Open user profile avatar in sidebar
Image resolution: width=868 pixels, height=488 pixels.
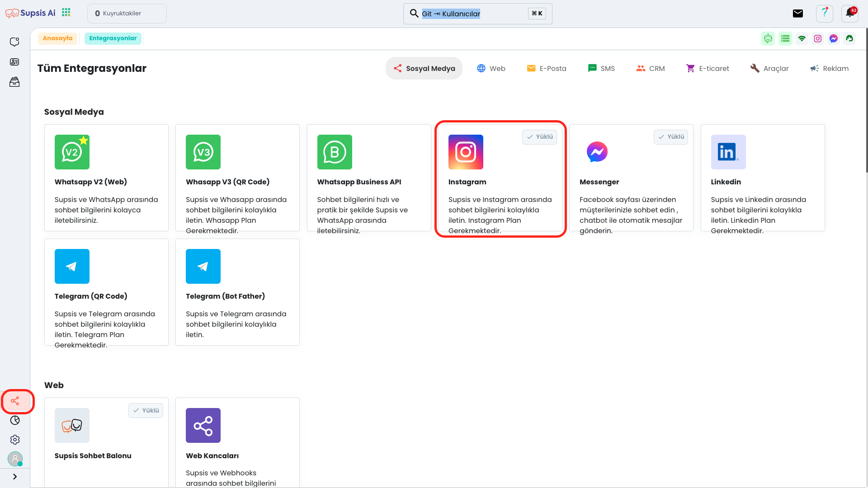[x=15, y=459]
